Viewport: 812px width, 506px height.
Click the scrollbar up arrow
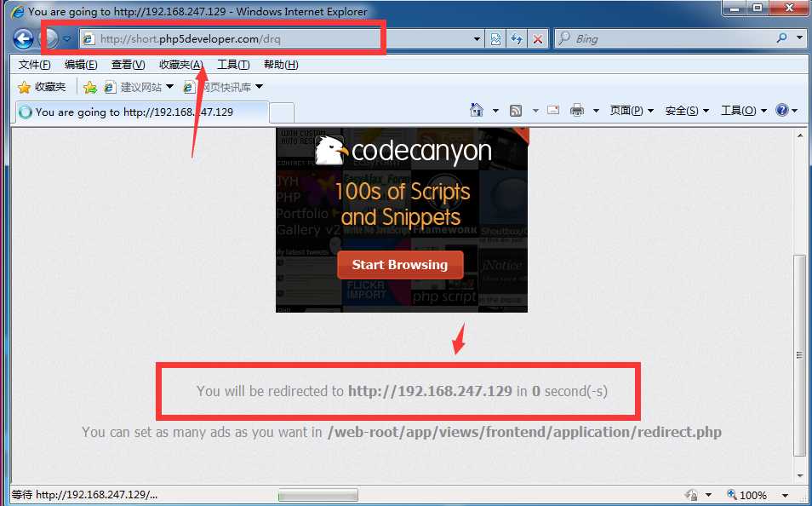click(799, 135)
